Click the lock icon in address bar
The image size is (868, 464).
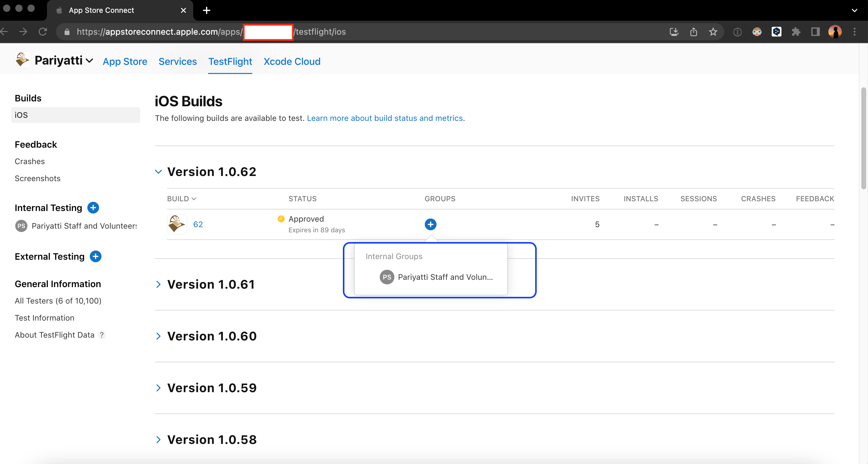click(x=67, y=32)
